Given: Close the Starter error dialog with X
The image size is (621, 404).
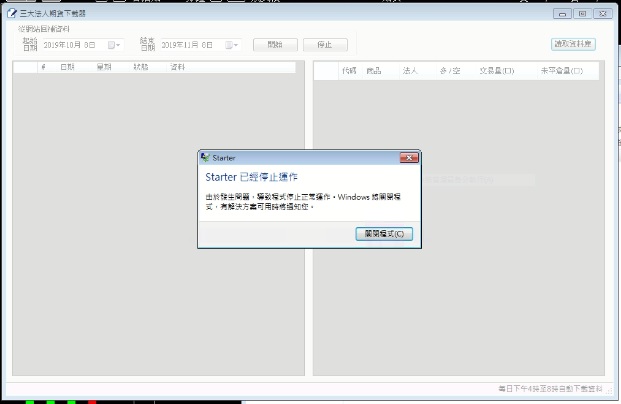Looking at the screenshot, I should point(409,158).
